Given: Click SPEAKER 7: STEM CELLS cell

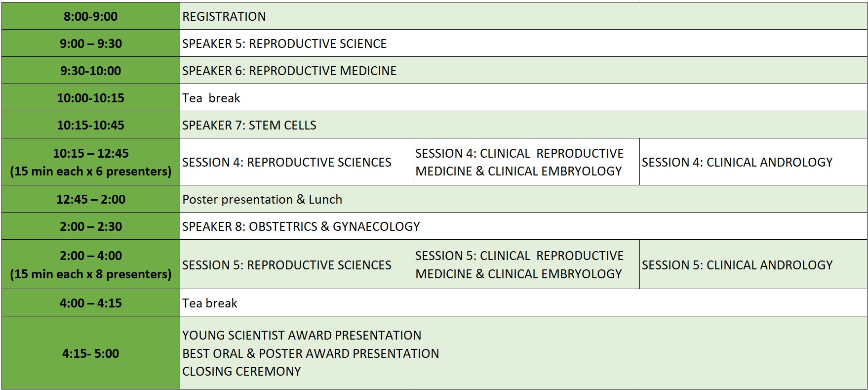Looking at the screenshot, I should point(249,125).
